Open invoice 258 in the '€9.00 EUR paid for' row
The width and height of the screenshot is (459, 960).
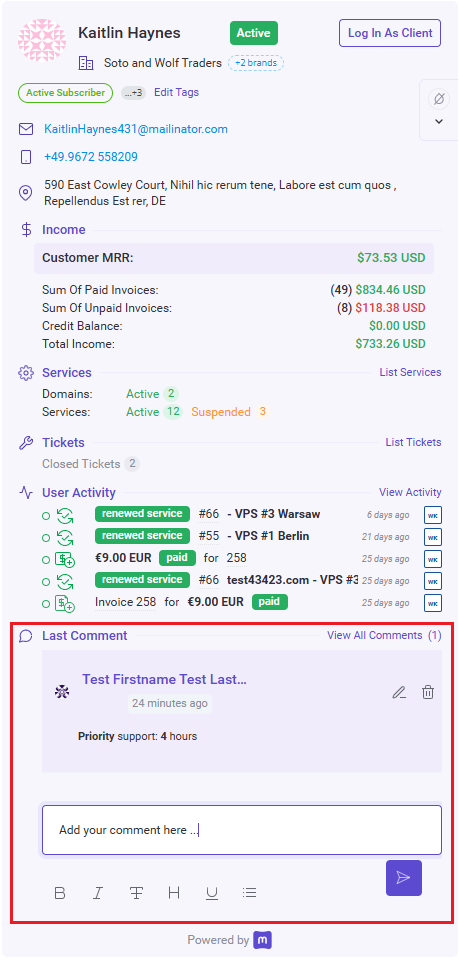pos(236,558)
